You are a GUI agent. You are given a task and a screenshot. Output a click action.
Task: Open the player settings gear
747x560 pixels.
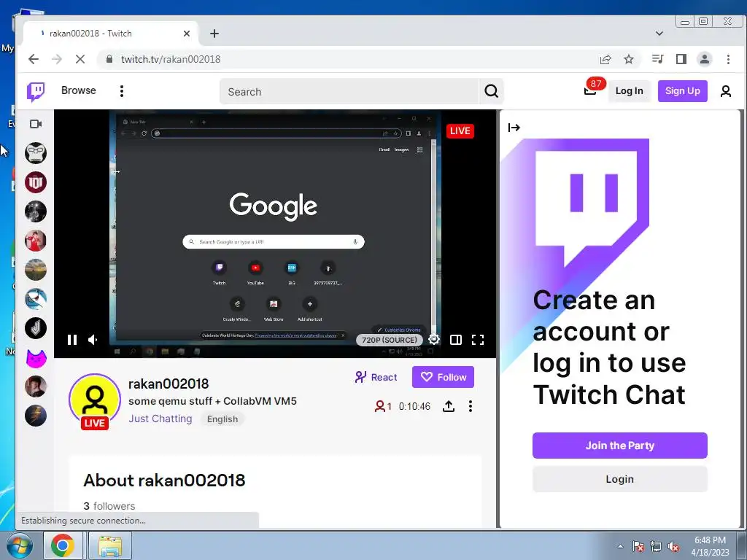434,339
